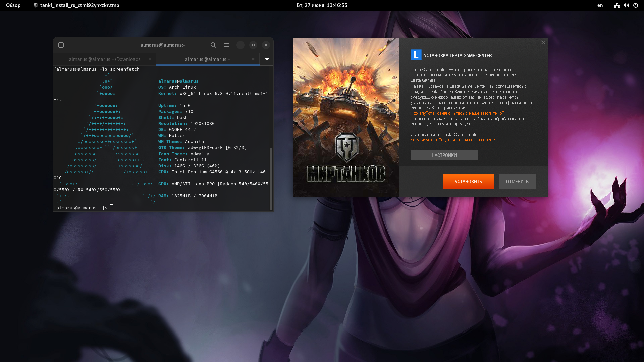Screen dimensions: 644x362
Task: Open the tanki_install app menu in top bar
Action: click(x=76, y=5)
